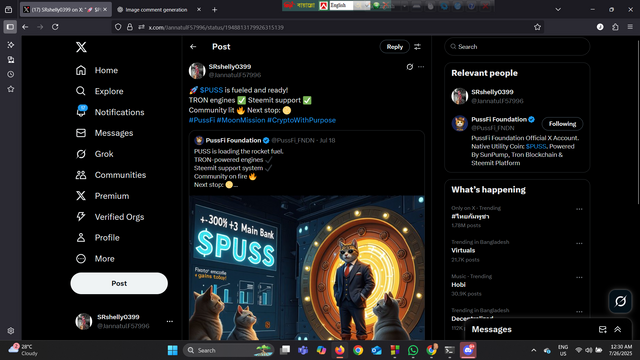Click the URL address bar

point(327,27)
